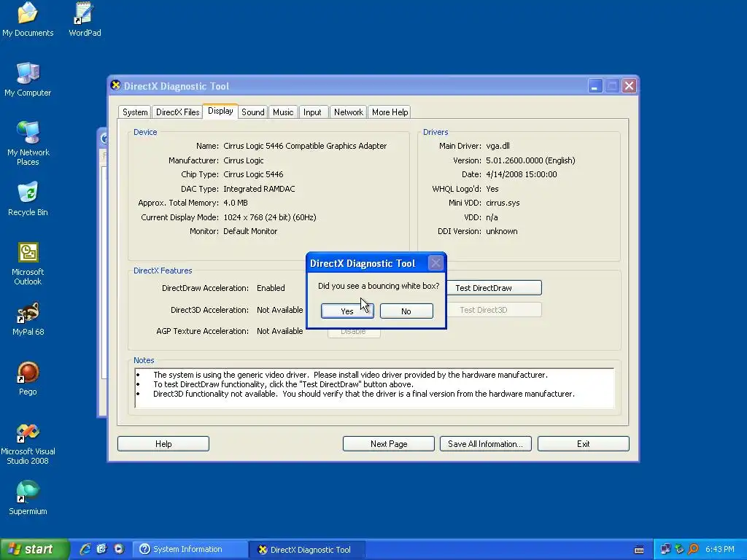Launch Microsoft Outlook desktop icon
This screenshot has height=560, width=747.
coord(28,263)
